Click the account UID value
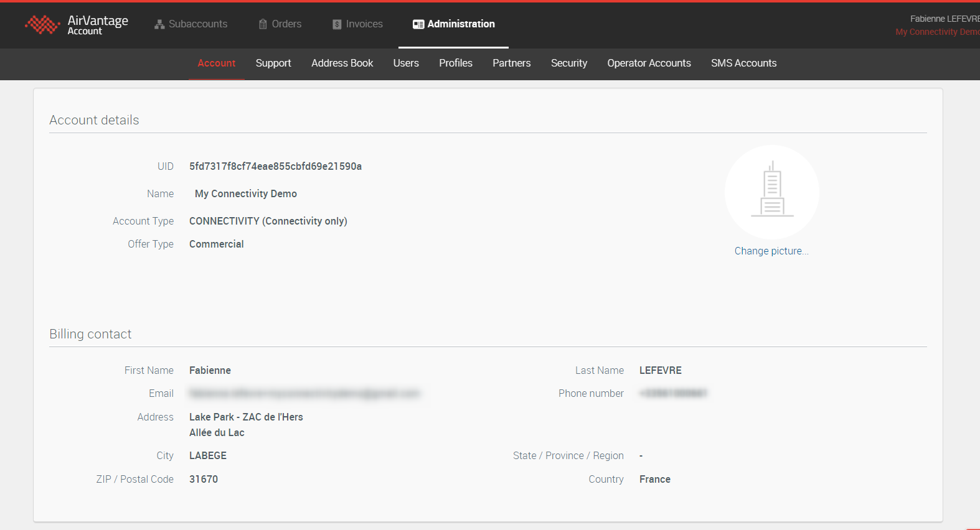This screenshot has width=980, height=530. coord(275,167)
